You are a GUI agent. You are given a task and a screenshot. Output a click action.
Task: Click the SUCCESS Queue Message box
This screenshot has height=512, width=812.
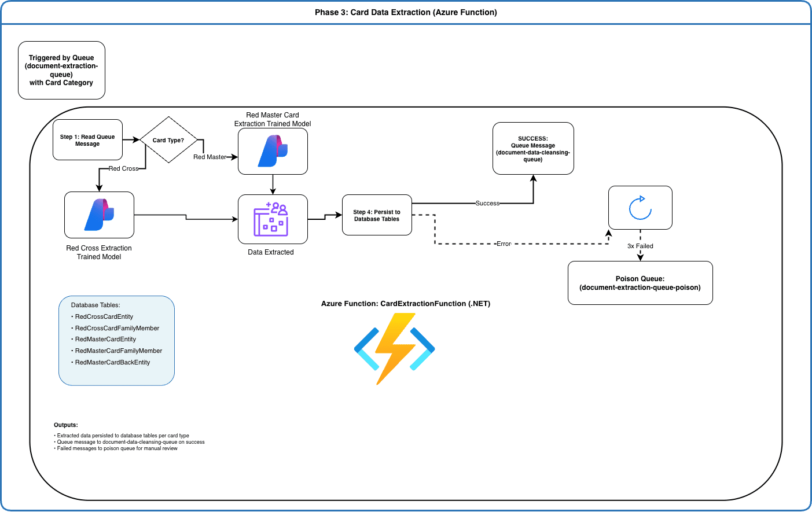[533, 149]
